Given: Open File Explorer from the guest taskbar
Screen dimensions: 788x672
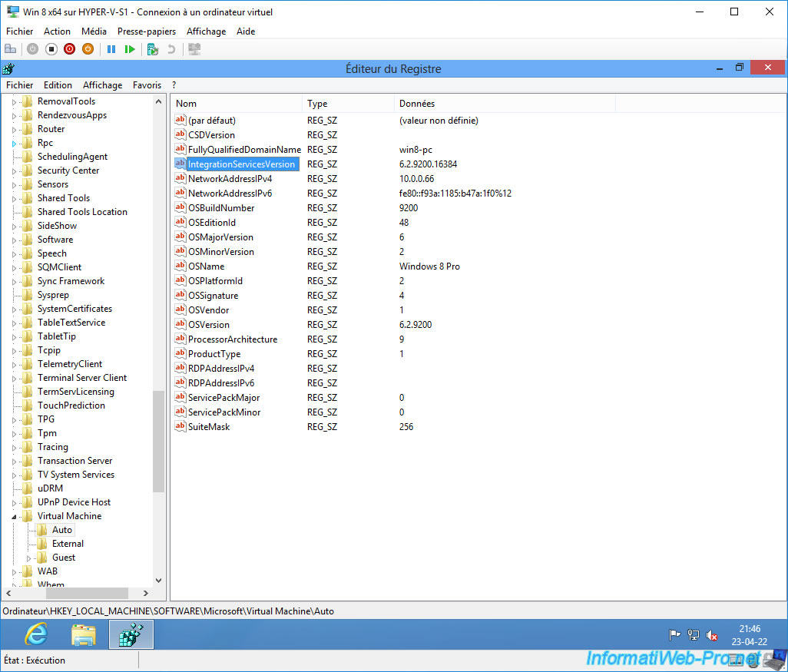Looking at the screenshot, I should [83, 634].
